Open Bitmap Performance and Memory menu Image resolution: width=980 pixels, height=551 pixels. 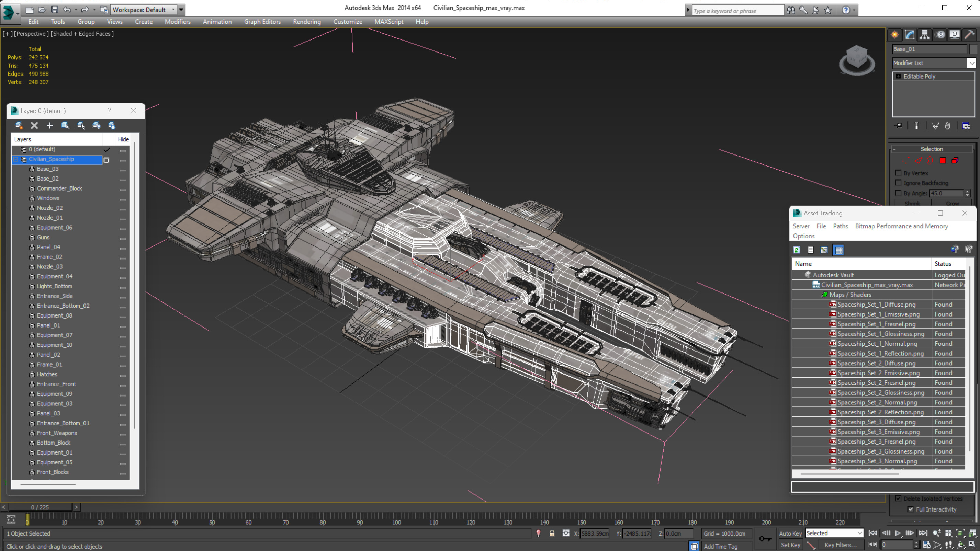pos(902,226)
